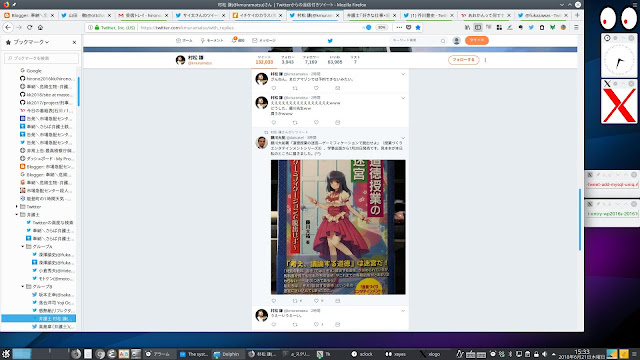This screenshot has width=640, height=360.
Task: Click the clock showing 15:33 in tray
Action: coord(582,354)
